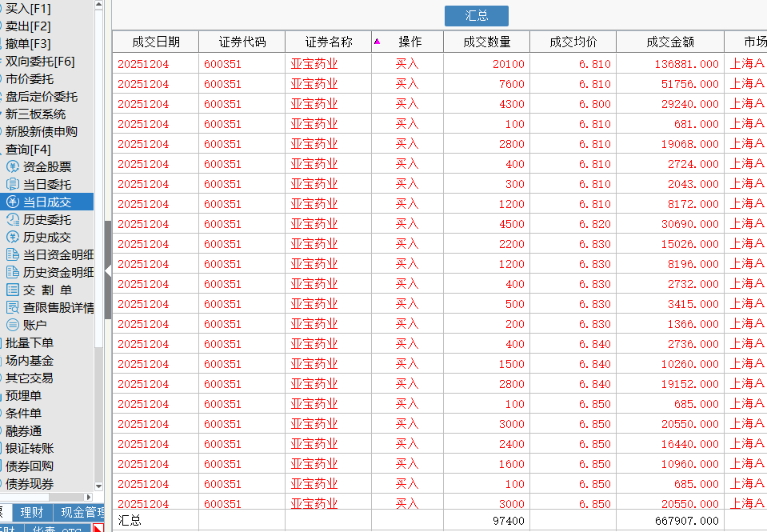The image size is (767, 532).
Task: Select 双向委托[F6] menu entry
Action: (x=40, y=62)
